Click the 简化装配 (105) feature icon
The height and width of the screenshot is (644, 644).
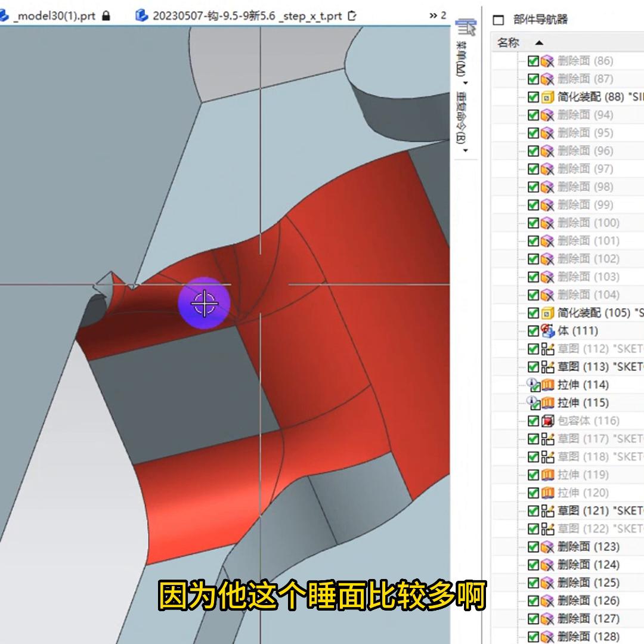point(547,313)
